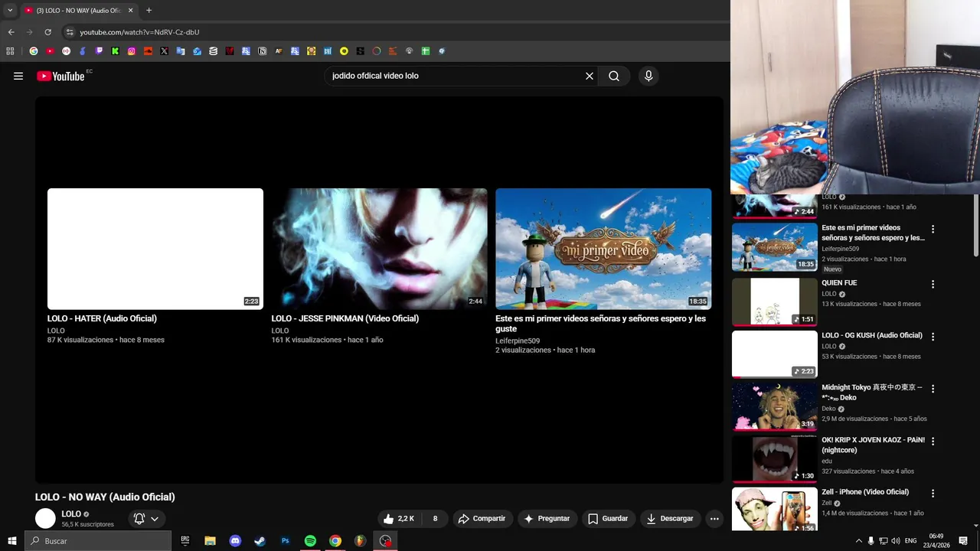The image size is (980, 551).
Task: Open the Instagram bookmark icon
Action: point(132,51)
